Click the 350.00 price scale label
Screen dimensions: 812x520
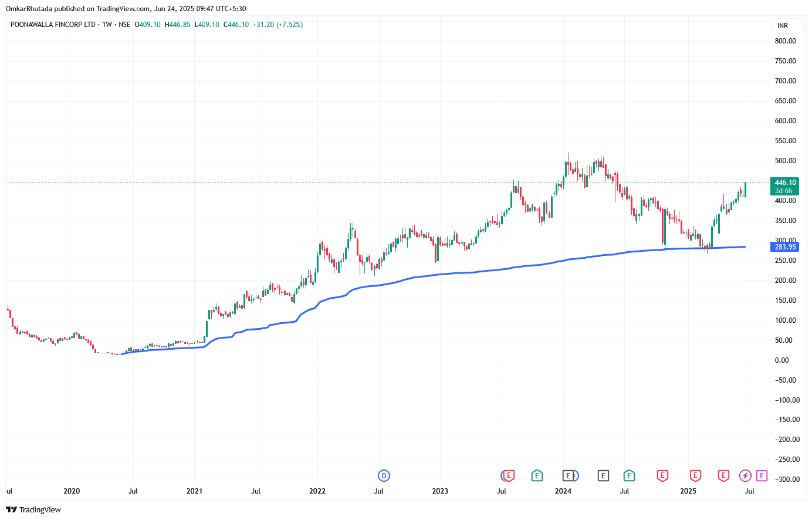pos(785,221)
